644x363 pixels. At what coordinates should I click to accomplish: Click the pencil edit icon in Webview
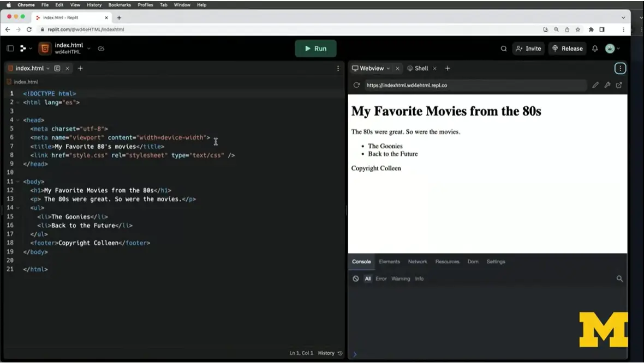click(x=595, y=85)
